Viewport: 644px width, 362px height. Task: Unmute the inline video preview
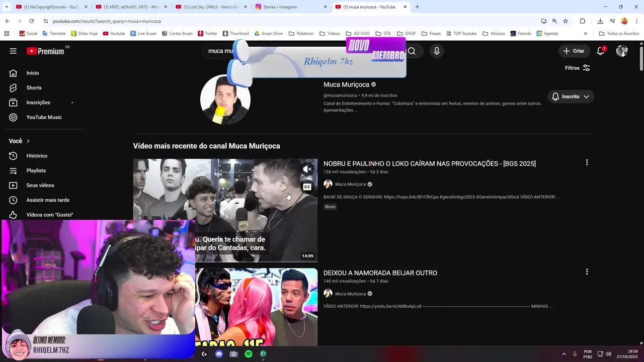(x=307, y=169)
